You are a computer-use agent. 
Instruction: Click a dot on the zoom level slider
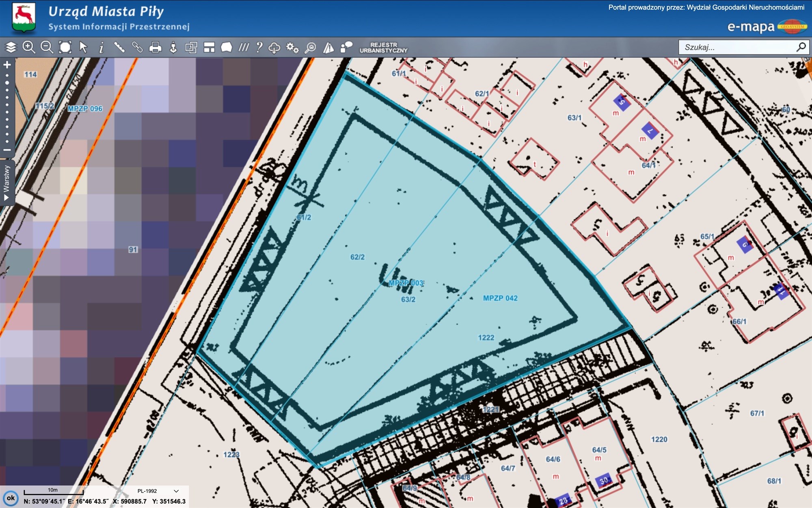pos(7,104)
